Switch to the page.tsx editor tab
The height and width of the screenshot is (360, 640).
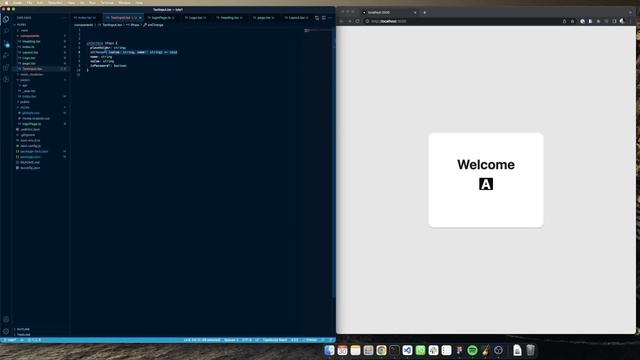263,18
